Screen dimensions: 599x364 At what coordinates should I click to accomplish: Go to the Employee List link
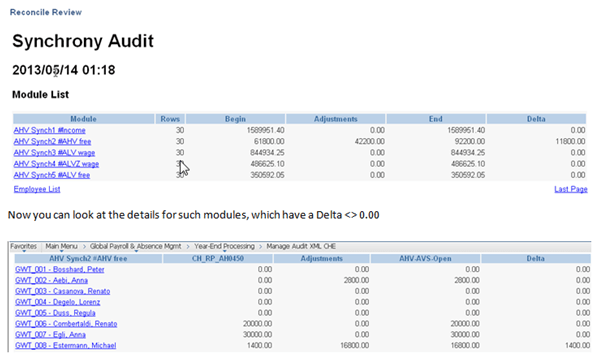tap(37, 189)
